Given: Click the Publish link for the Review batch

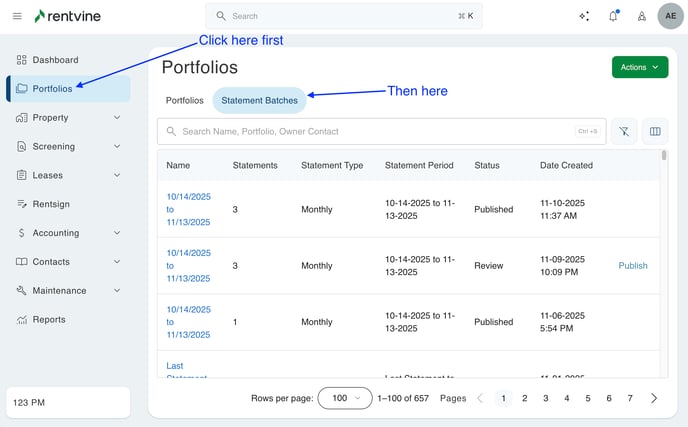Looking at the screenshot, I should pyautogui.click(x=633, y=266).
